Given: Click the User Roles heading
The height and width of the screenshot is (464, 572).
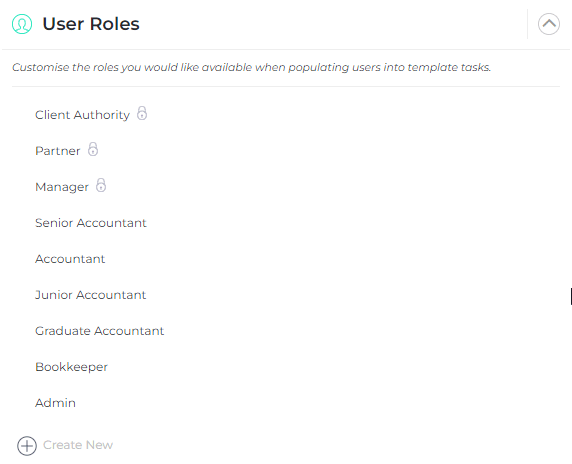Looking at the screenshot, I should [91, 24].
